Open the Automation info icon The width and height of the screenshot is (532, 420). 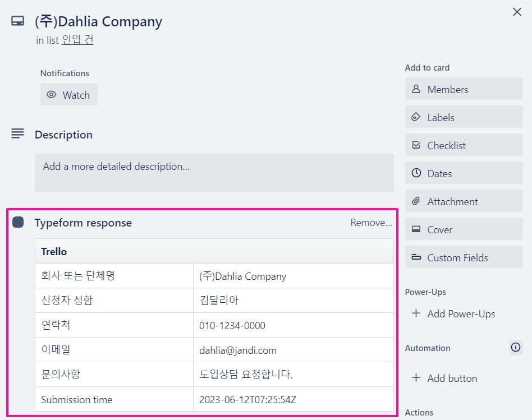[515, 348]
